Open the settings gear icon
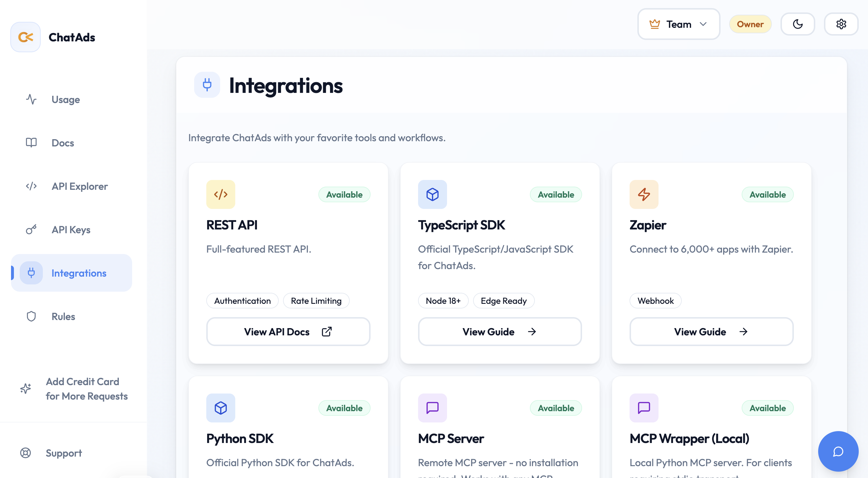Image resolution: width=868 pixels, height=478 pixels. [x=841, y=24]
